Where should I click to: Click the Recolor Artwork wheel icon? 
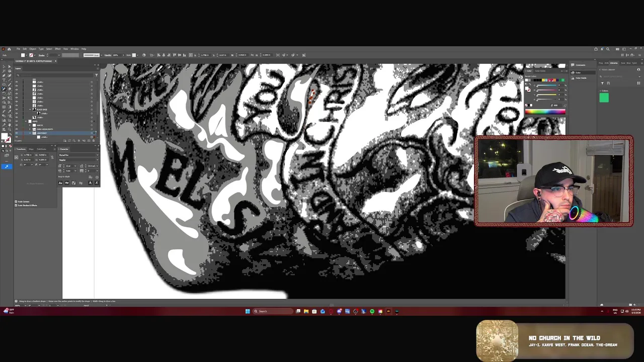pyautogui.click(x=144, y=55)
